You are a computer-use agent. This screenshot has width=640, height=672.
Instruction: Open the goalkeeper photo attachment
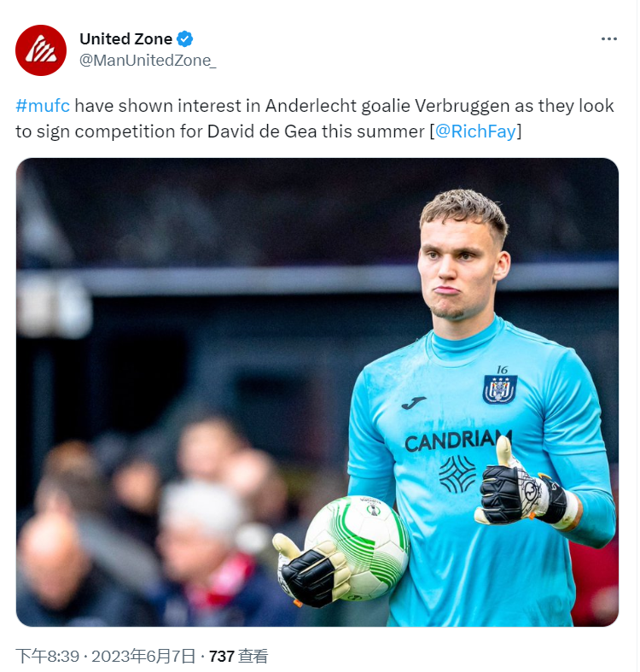[x=317, y=392]
